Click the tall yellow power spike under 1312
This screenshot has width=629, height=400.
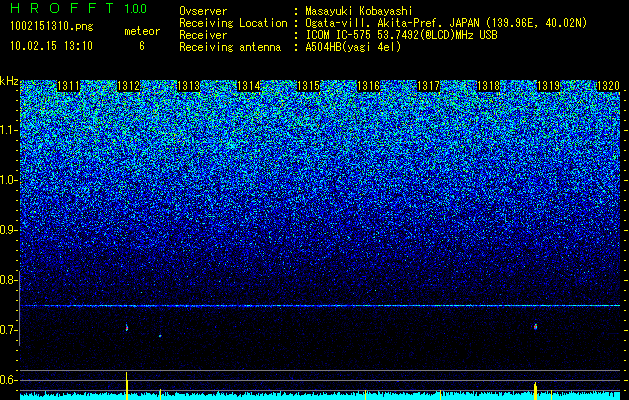pyautogui.click(x=127, y=386)
